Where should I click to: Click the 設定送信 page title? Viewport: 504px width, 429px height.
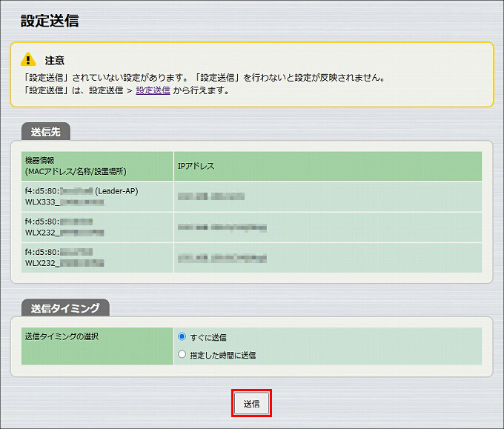click(x=50, y=21)
